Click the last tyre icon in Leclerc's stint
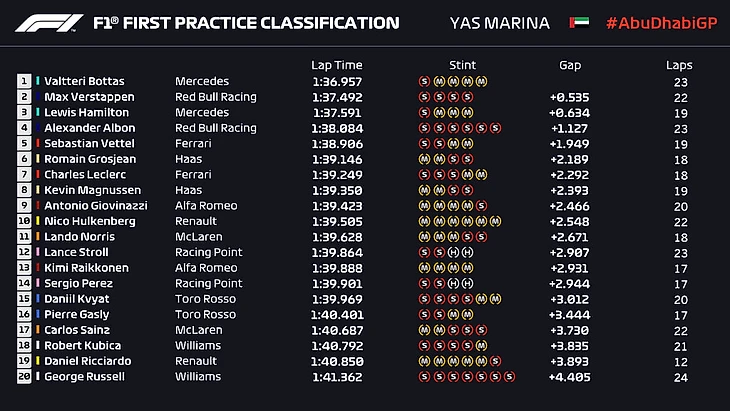 (x=482, y=175)
